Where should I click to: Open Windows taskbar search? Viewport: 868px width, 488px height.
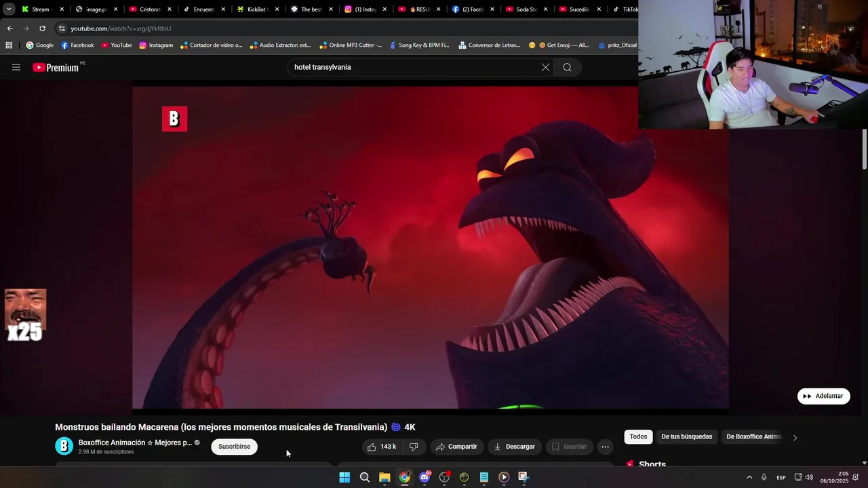point(364,477)
